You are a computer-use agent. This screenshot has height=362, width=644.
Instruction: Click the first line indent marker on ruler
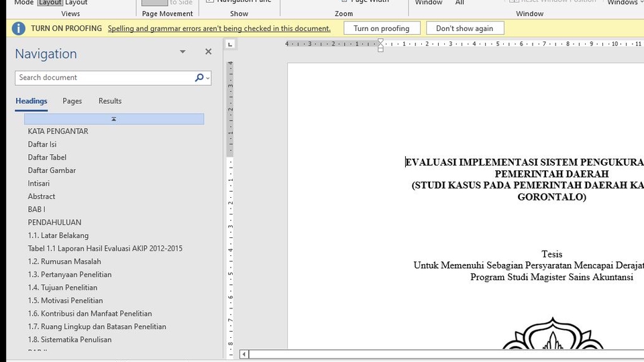point(381,42)
